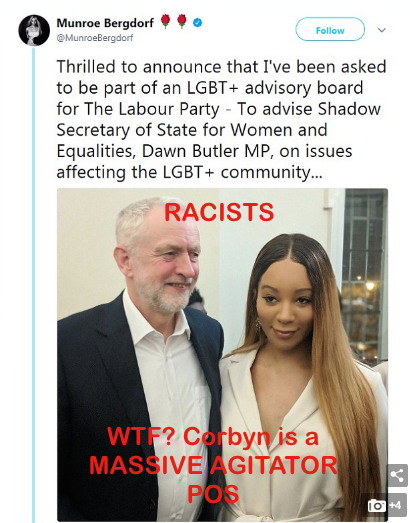The image size is (410, 523).
Task: Open the share icon on photo
Action: [397, 475]
